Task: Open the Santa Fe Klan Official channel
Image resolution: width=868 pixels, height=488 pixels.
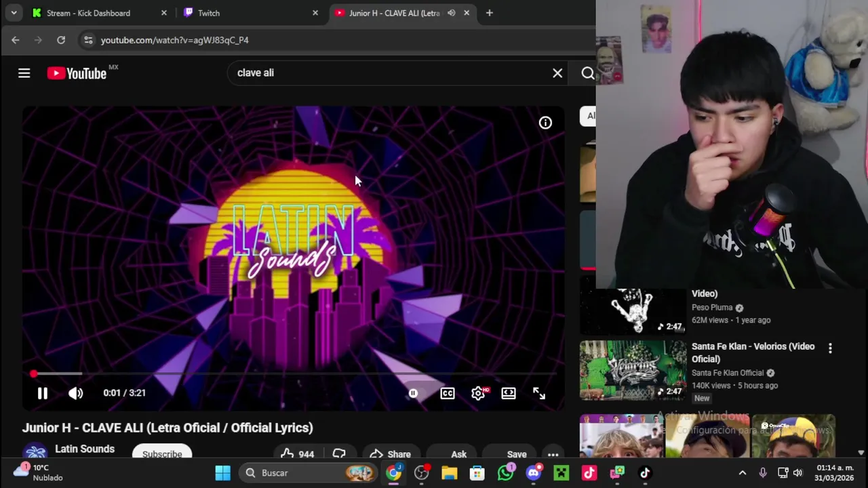Action: pos(728,373)
